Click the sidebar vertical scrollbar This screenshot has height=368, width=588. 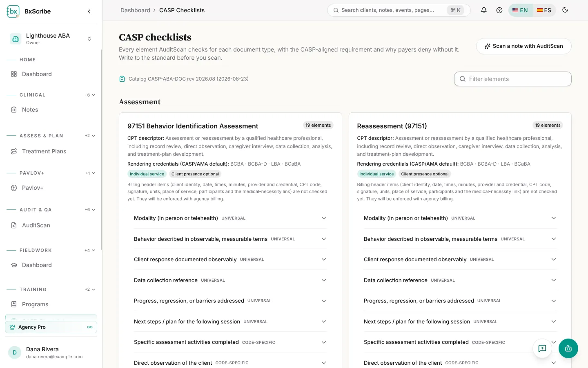[101, 149]
